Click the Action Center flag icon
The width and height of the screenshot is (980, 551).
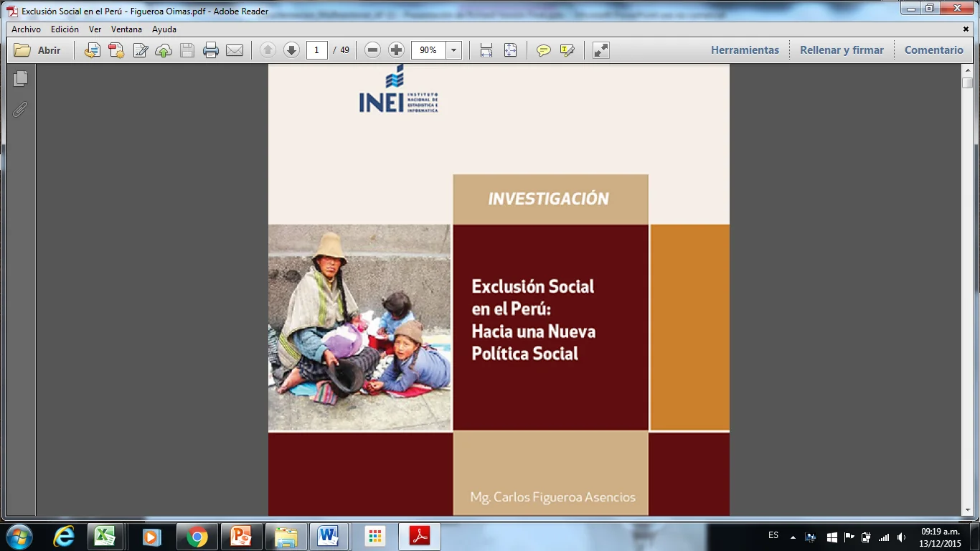[x=849, y=537]
